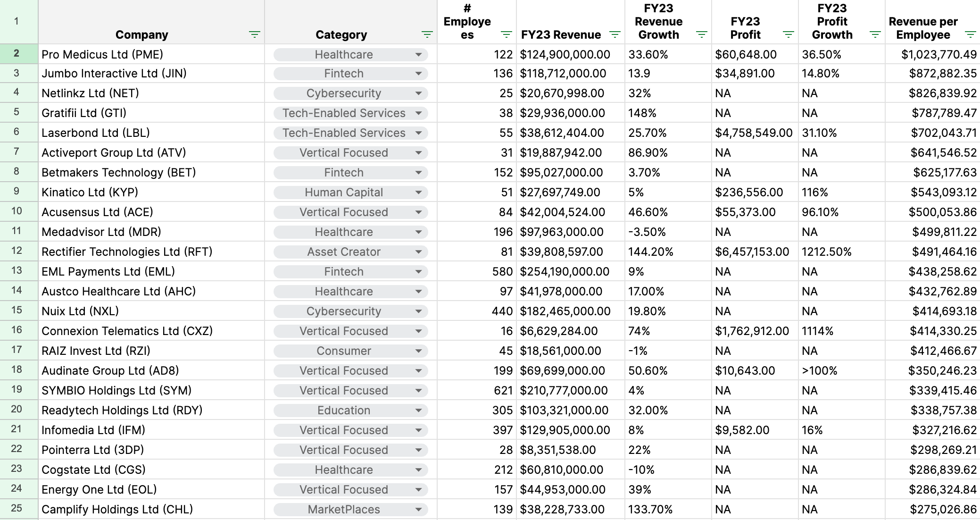Open the FY23 Profit column filter icon
The height and width of the screenshot is (520, 980).
tap(788, 34)
